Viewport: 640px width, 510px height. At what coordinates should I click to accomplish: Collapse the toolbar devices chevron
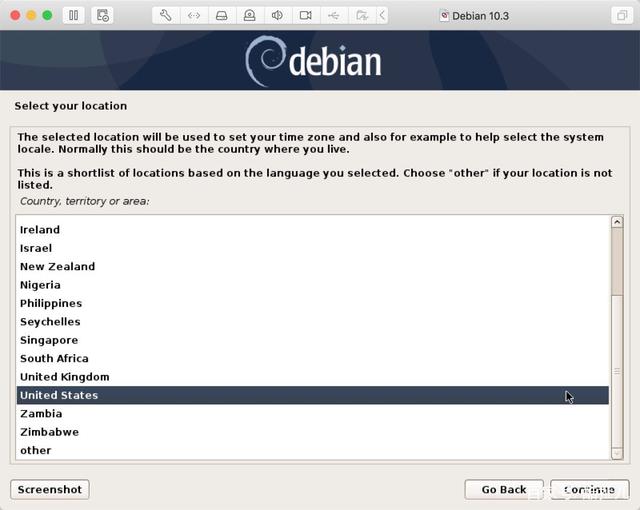[382, 16]
